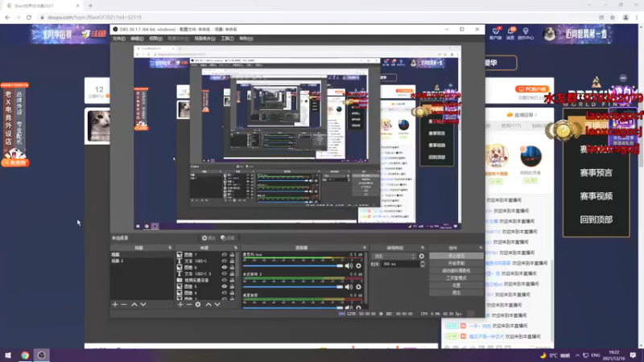
Task: Go back in Chrome browser
Action: (7, 17)
